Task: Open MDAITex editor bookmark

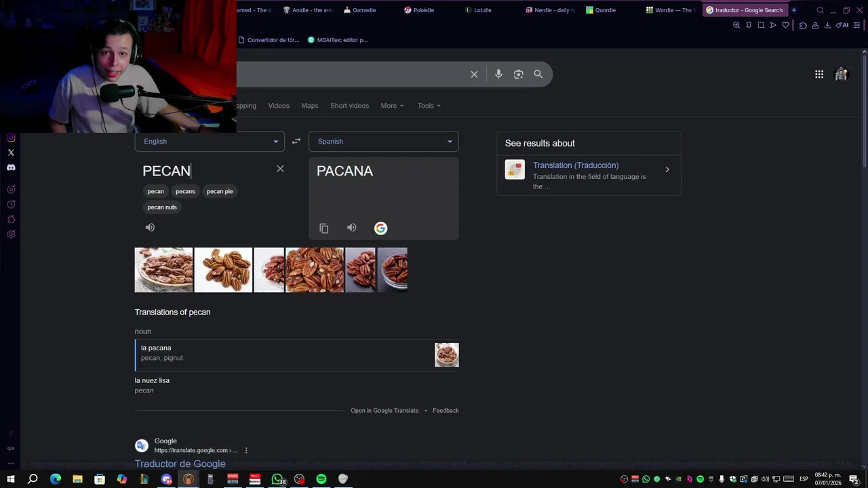Action: [338, 40]
